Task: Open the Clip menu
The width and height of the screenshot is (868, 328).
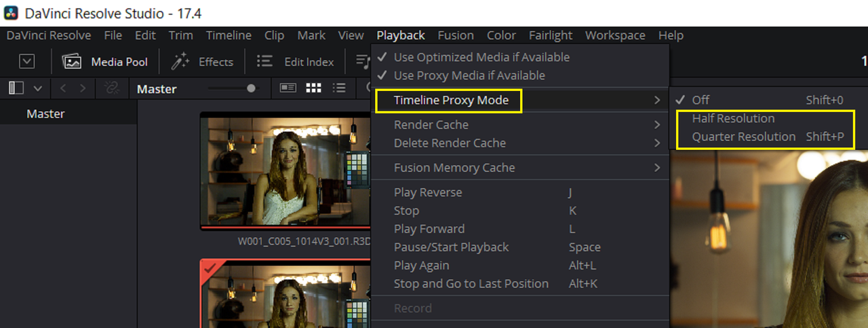Action: pyautogui.click(x=274, y=35)
